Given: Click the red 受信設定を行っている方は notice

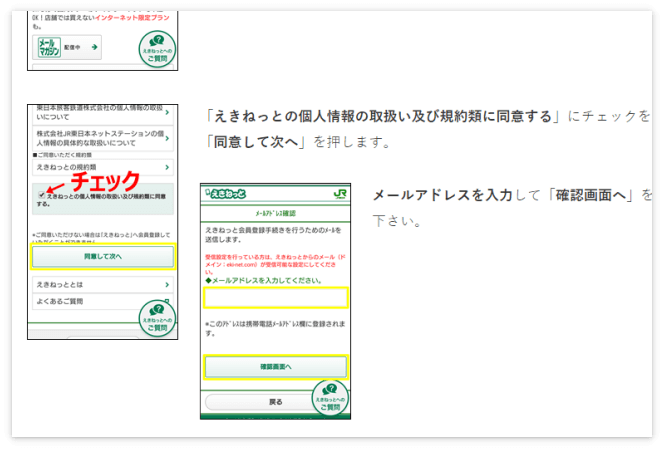Looking at the screenshot, I should [x=276, y=264].
